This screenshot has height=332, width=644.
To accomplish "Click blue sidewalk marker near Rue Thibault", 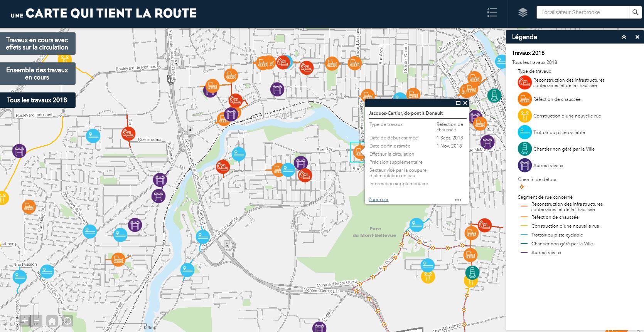I will (x=416, y=225).
